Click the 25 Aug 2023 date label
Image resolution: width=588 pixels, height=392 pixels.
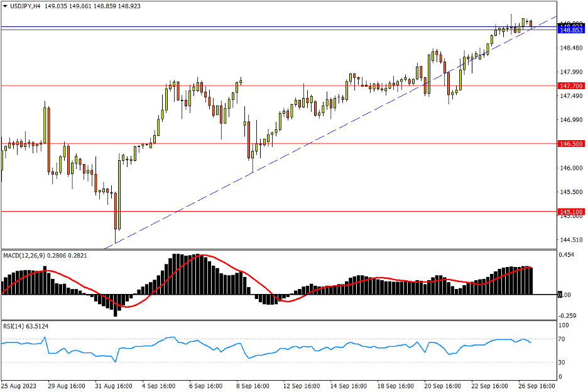click(x=19, y=384)
